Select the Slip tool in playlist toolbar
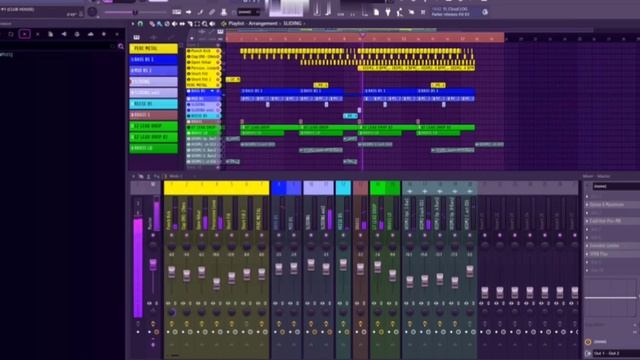The height and width of the screenshot is (360, 640). [x=182, y=24]
